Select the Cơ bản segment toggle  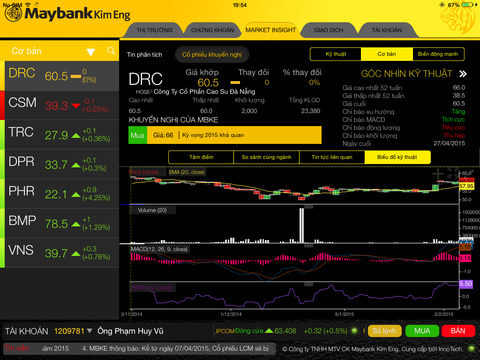pos(387,54)
